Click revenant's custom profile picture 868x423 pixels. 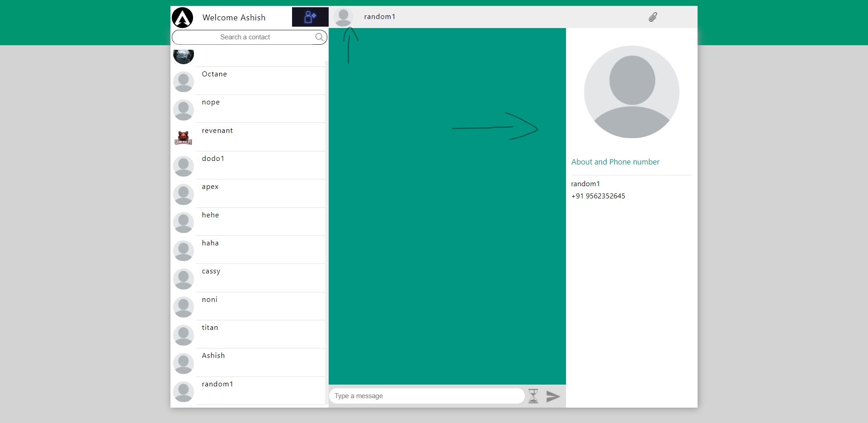point(183,138)
